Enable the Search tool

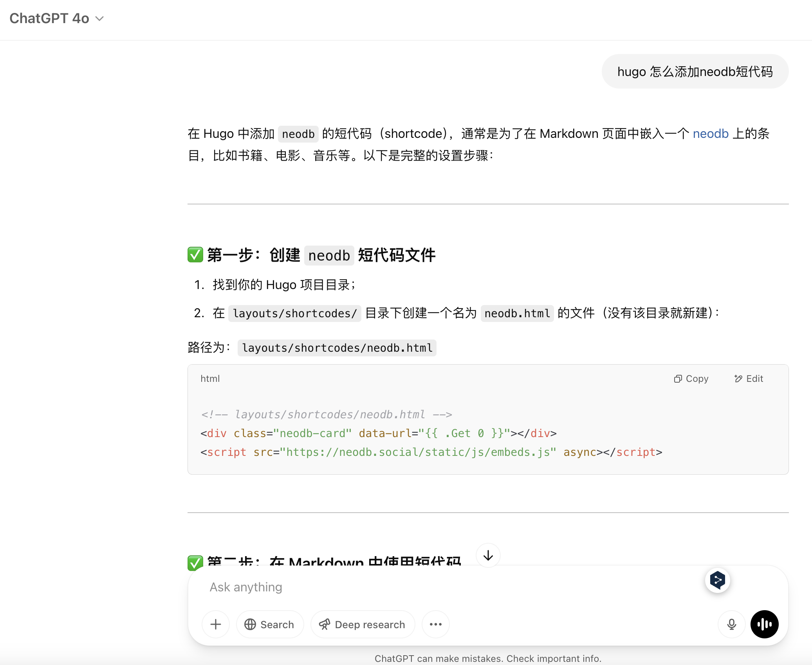[269, 624]
